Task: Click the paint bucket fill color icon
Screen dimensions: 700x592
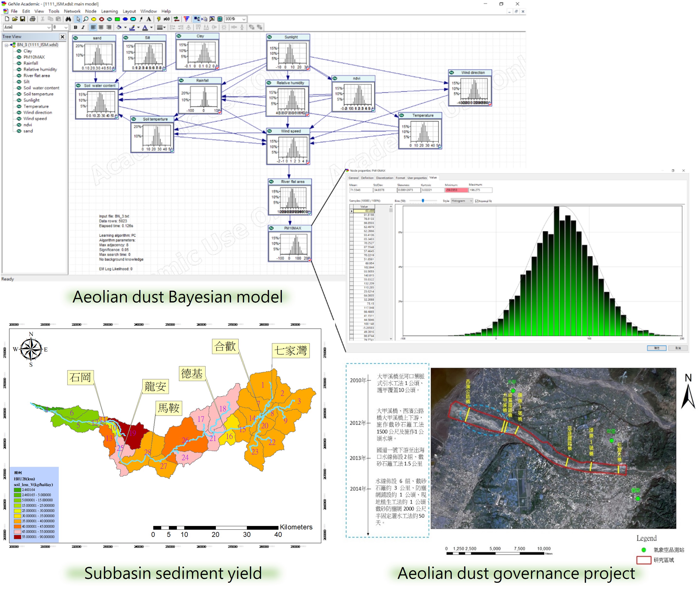Action: coord(119,27)
